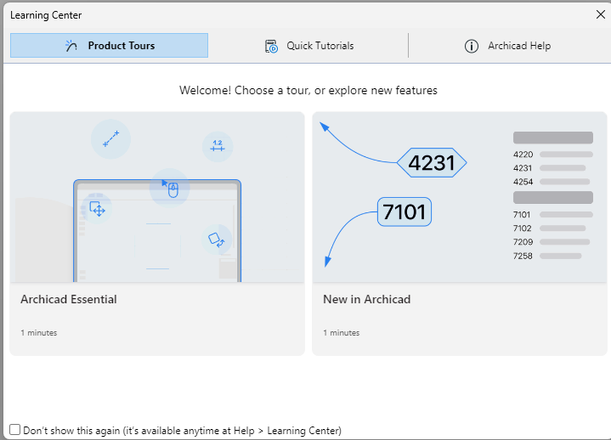The height and width of the screenshot is (440, 611).
Task: Click the hexagonal 4231 label
Action: [x=432, y=162]
